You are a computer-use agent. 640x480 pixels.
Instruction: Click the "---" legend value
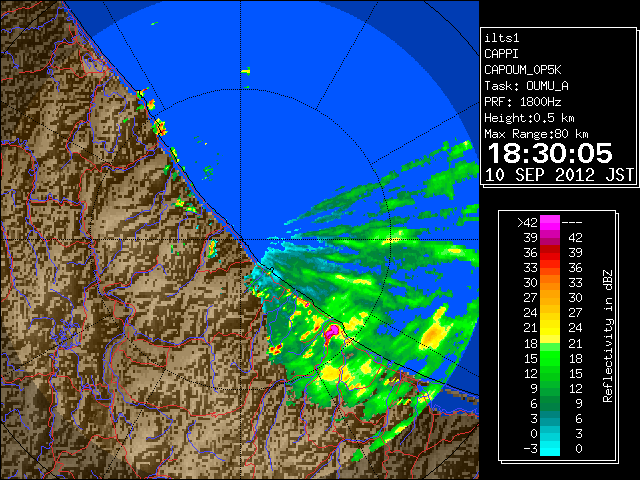pos(572,223)
